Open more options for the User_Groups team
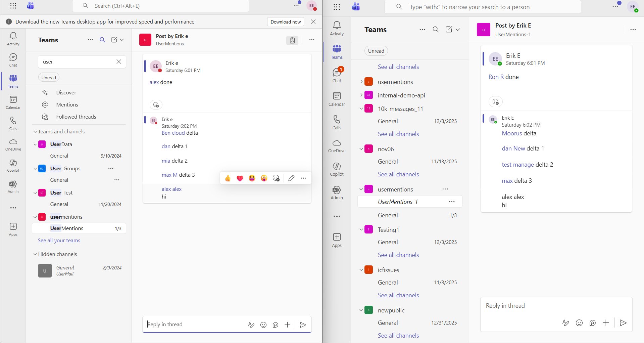The width and height of the screenshot is (644, 343). 111,168
